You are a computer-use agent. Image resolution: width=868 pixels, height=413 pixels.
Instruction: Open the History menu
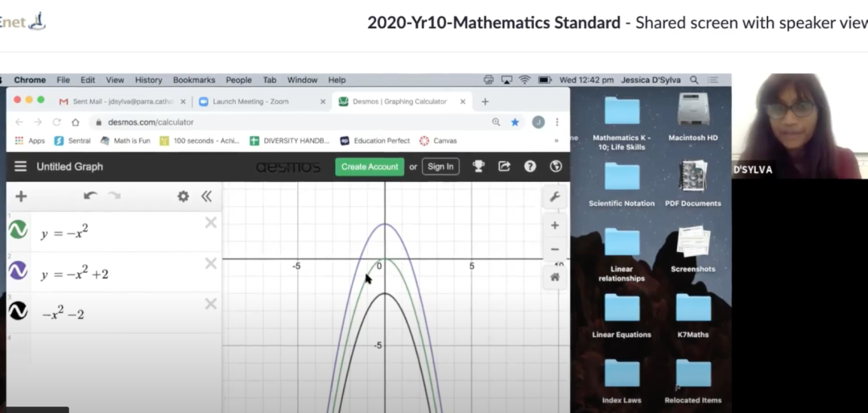(148, 80)
